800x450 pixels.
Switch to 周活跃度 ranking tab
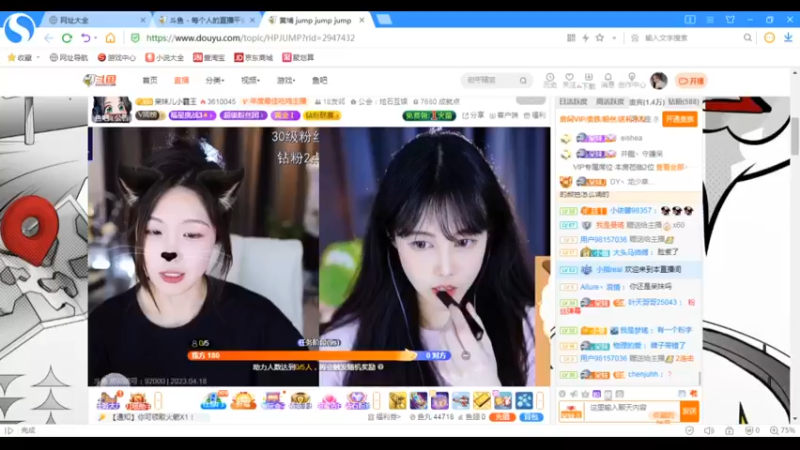[x=610, y=102]
